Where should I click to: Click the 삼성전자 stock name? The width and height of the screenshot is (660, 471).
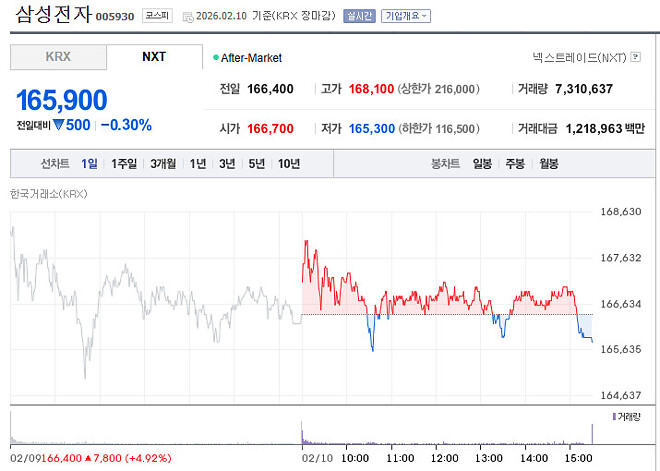(x=53, y=14)
